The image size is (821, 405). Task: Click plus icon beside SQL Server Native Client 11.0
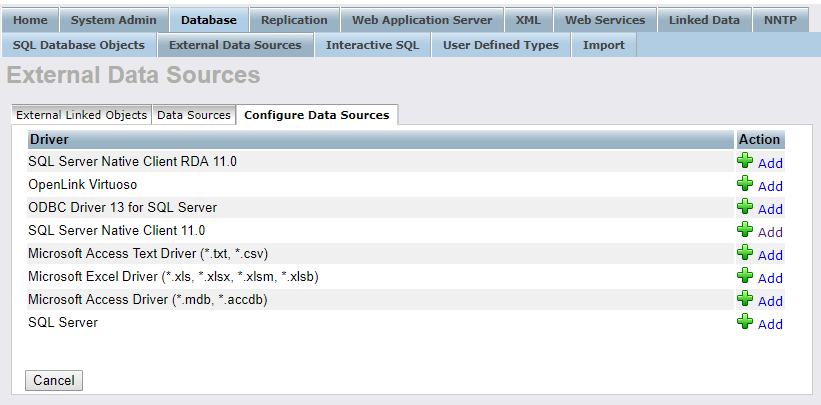744,230
